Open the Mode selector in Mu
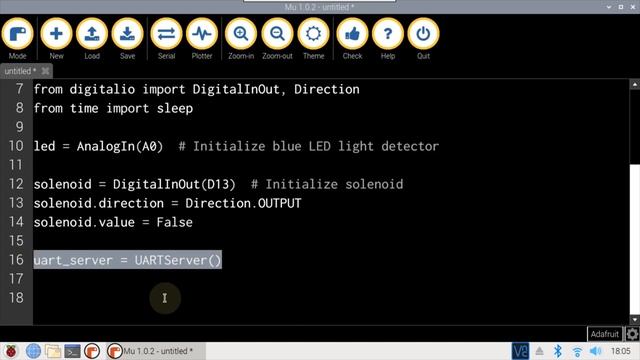 (18, 39)
